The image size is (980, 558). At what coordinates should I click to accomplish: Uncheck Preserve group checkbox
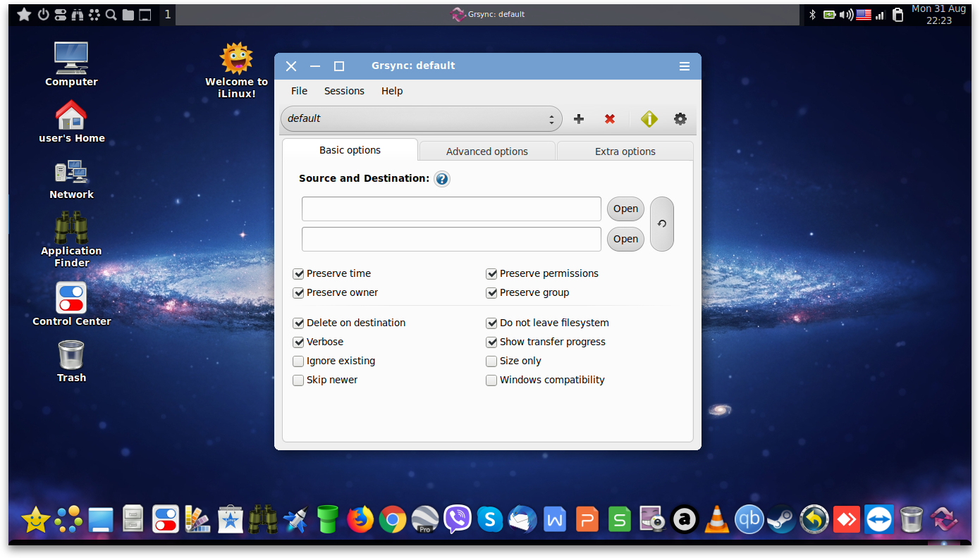[x=491, y=293]
